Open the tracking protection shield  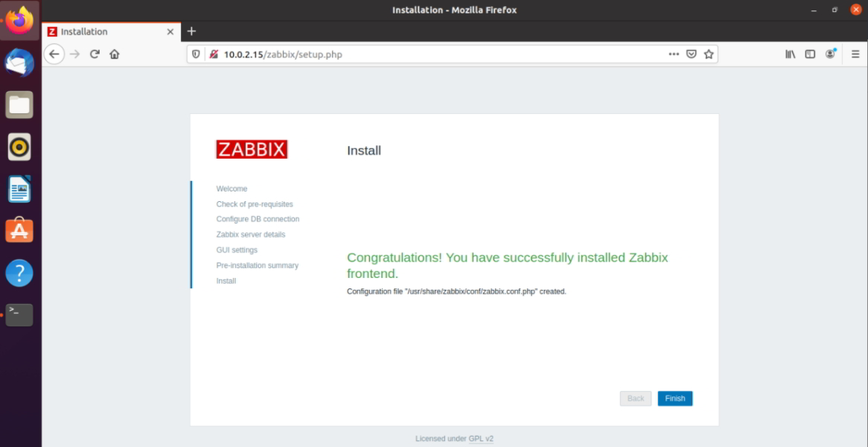pyautogui.click(x=195, y=54)
